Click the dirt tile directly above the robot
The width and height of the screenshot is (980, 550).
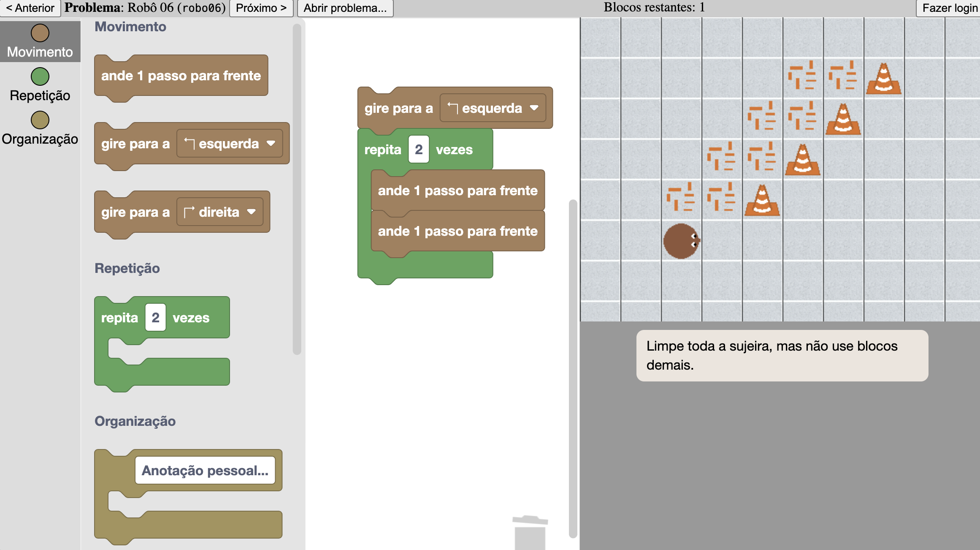tap(681, 197)
